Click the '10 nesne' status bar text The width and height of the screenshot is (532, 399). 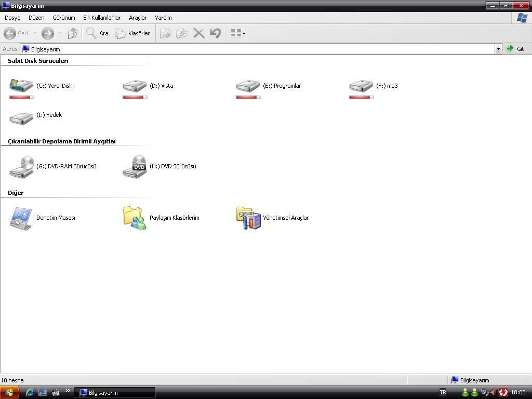[12, 380]
